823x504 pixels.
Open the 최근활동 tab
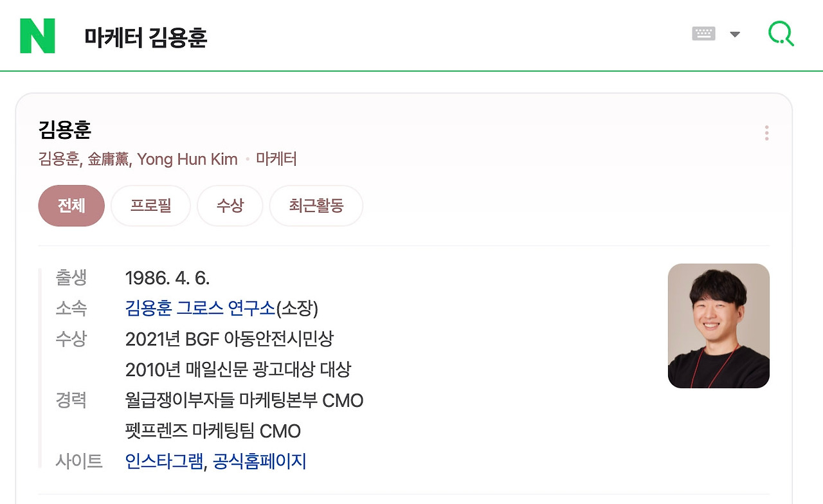tap(316, 205)
